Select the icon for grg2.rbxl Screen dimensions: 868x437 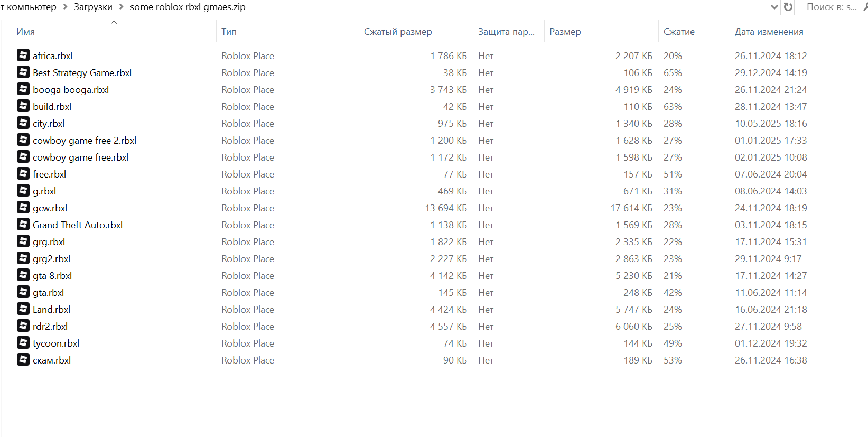(x=23, y=258)
